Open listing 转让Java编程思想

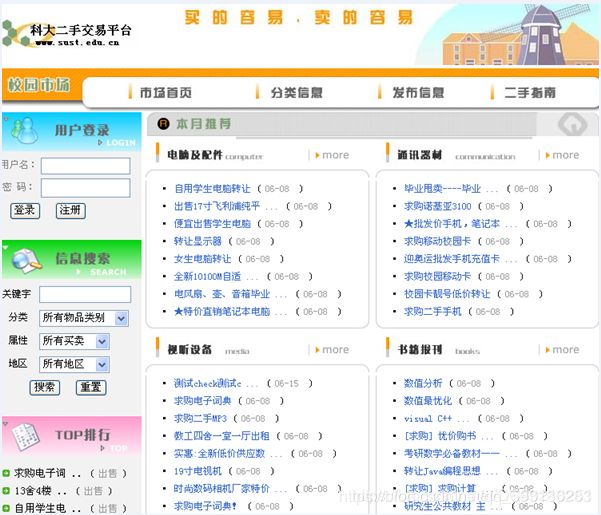point(442,471)
